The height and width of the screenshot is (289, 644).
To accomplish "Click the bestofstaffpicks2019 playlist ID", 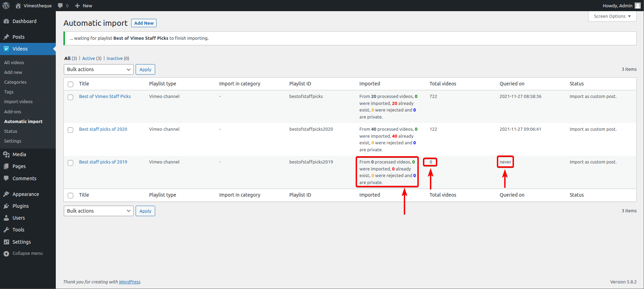I will point(311,162).
